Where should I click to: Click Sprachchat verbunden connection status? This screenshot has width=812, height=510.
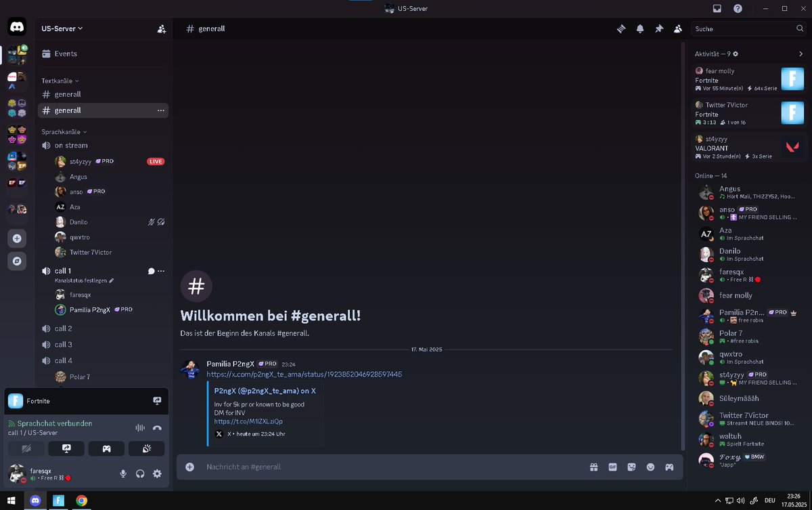(55, 423)
